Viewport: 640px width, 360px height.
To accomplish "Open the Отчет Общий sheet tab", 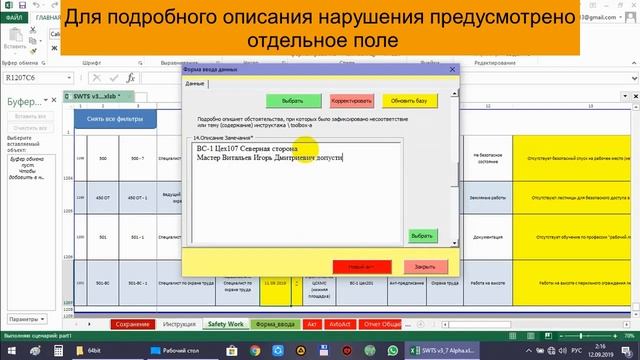I will (x=380, y=324).
